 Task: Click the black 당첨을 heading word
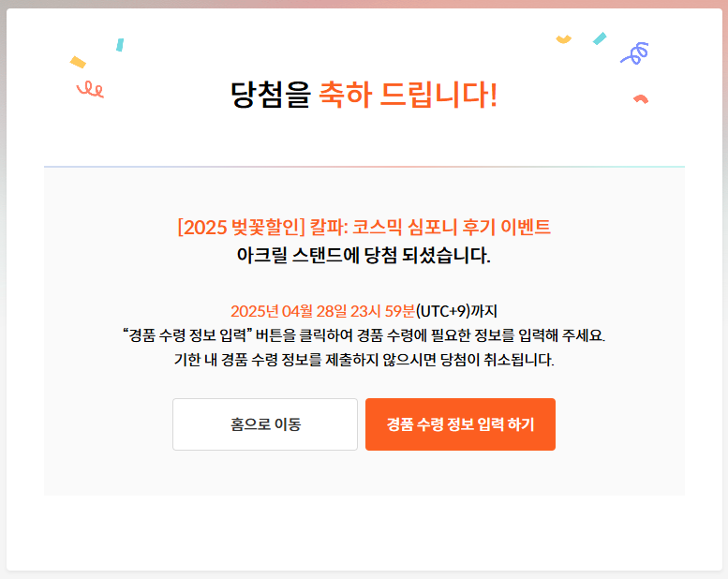click(270, 95)
